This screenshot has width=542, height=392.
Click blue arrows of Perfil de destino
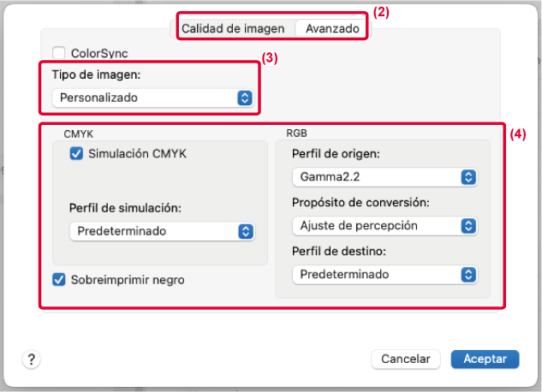pyautogui.click(x=468, y=275)
